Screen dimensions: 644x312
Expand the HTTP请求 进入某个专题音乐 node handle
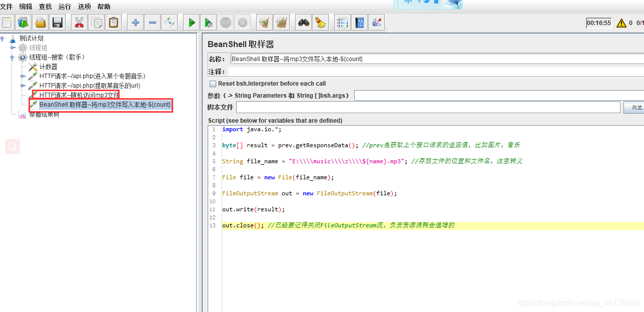pos(23,76)
